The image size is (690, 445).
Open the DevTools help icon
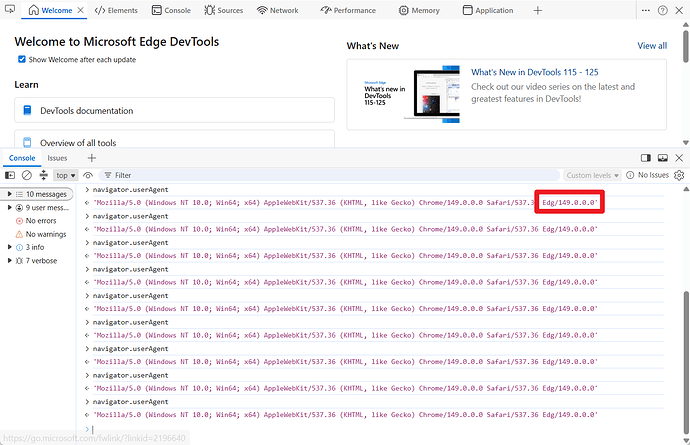pyautogui.click(x=662, y=10)
